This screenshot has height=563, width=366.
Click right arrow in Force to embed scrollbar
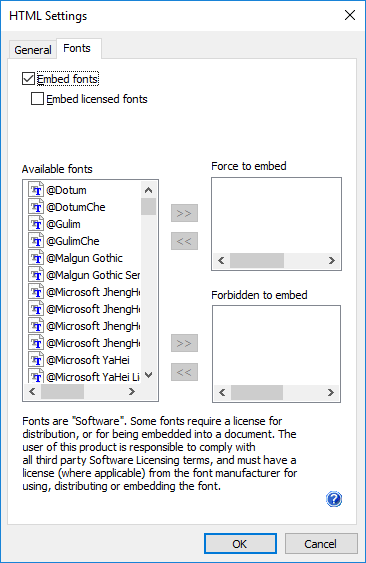pos(332,260)
